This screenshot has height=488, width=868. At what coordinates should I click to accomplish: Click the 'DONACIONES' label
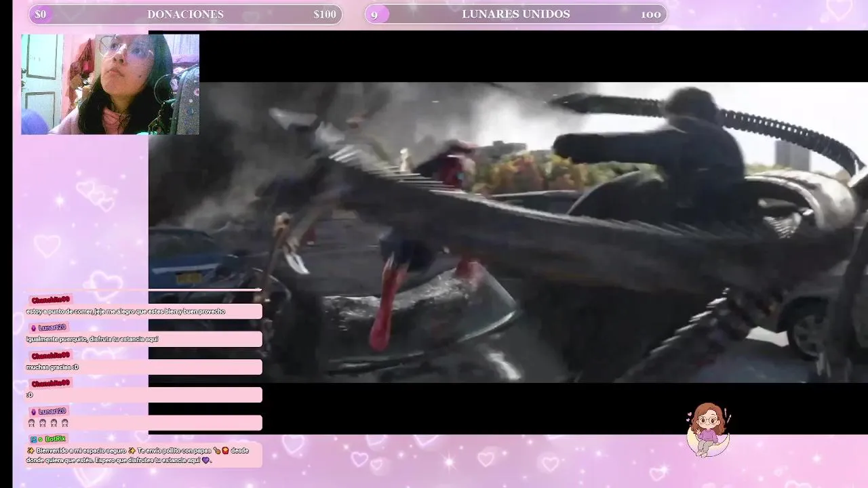pyautogui.click(x=185, y=14)
